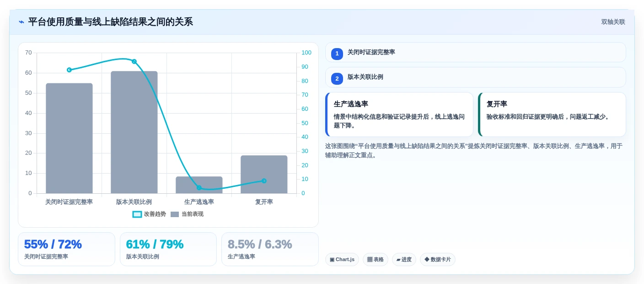Click text 验收标准和回归证据更明确后，问题返工减少。
Image resolution: width=644 pixels, height=284 pixels.
(549, 117)
